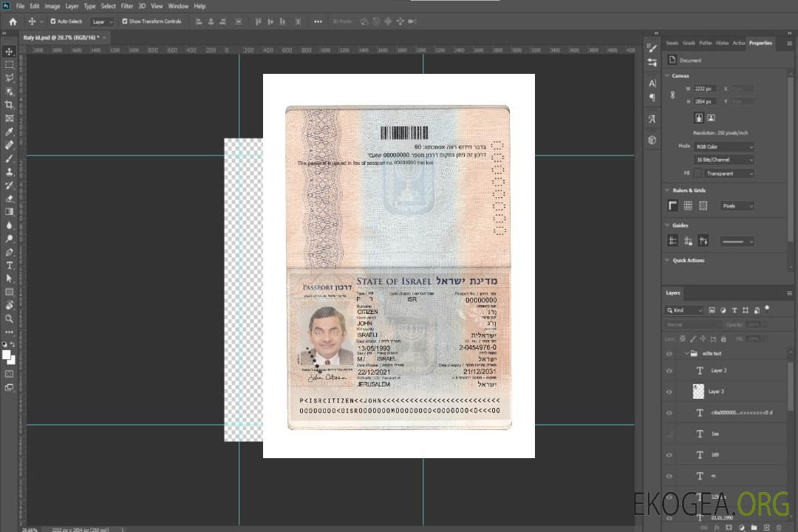
Task: Open the Kind filter dropdown in Layers
Action: [x=684, y=310]
